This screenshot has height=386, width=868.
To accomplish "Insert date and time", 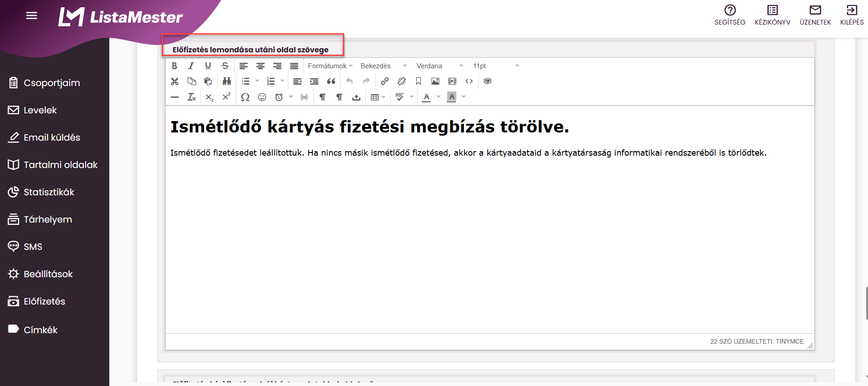I will click(x=279, y=97).
